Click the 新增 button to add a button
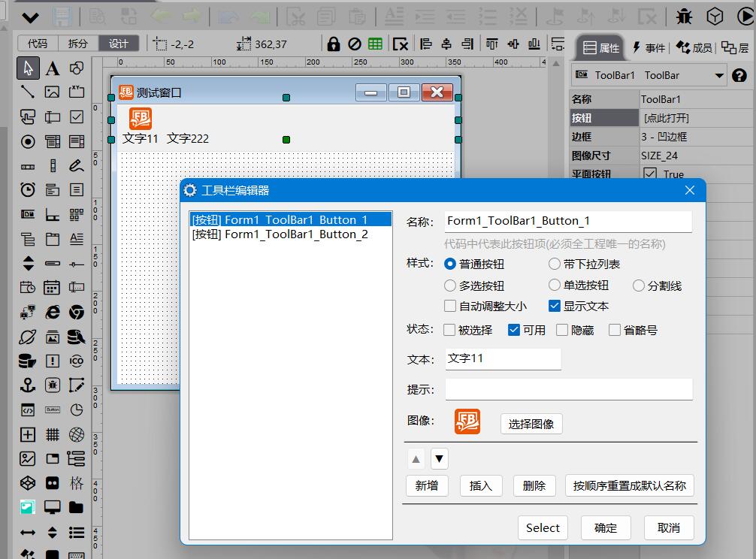Viewport: 756px width, 559px height. (x=427, y=485)
